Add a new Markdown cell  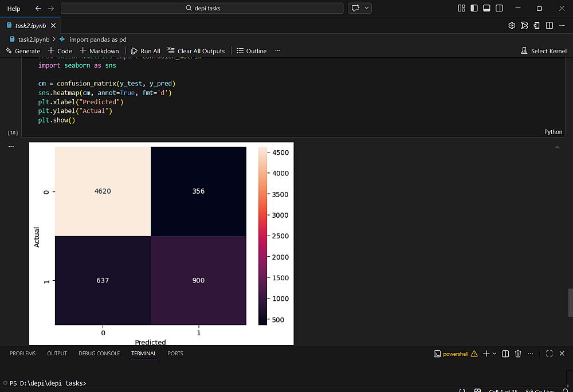(x=100, y=51)
